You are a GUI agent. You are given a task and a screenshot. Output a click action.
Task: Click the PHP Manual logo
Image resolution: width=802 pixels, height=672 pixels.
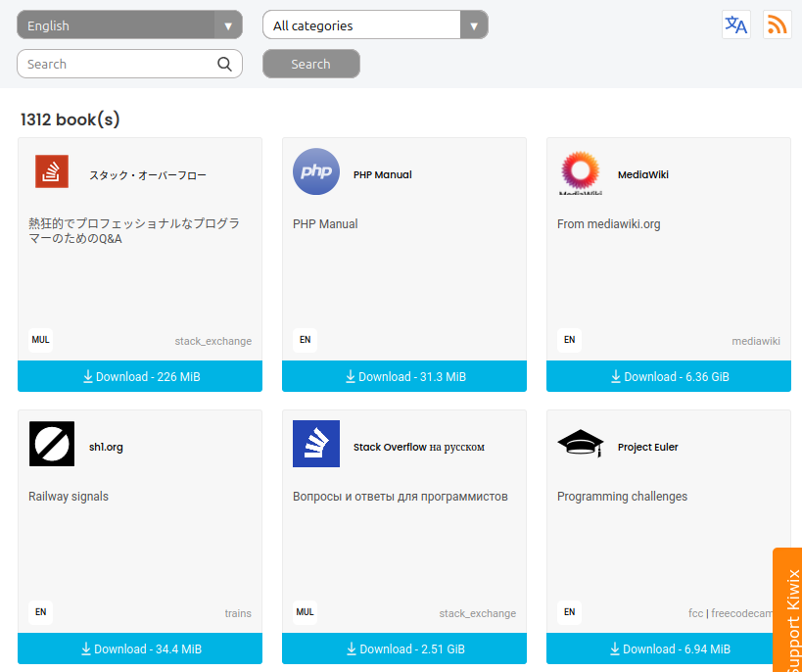point(316,171)
